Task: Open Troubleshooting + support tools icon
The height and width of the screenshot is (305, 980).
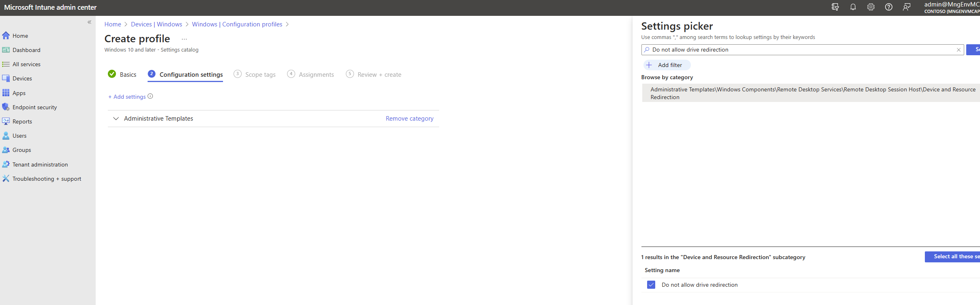Action: tap(6, 179)
